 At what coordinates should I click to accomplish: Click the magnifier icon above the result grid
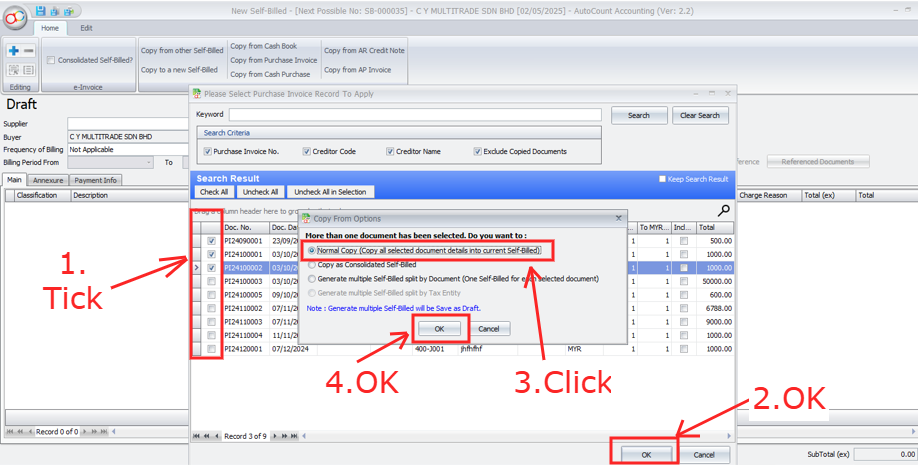(x=724, y=211)
